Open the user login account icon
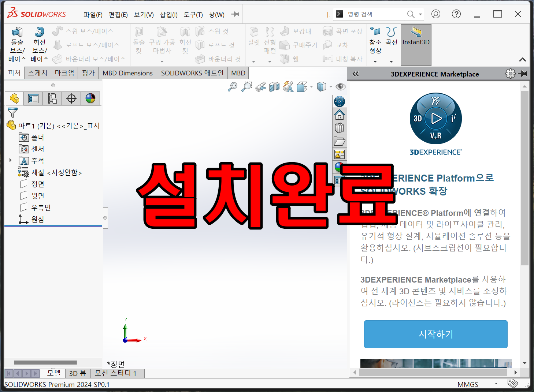This screenshot has width=534, height=392. click(x=436, y=14)
